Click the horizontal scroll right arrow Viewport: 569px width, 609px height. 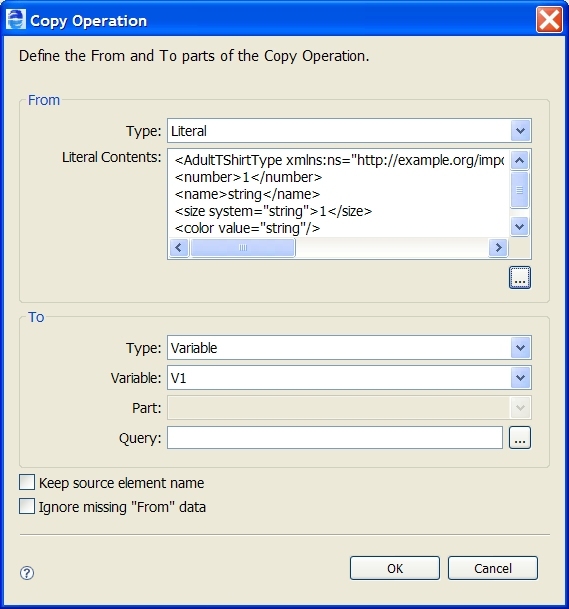click(x=498, y=247)
